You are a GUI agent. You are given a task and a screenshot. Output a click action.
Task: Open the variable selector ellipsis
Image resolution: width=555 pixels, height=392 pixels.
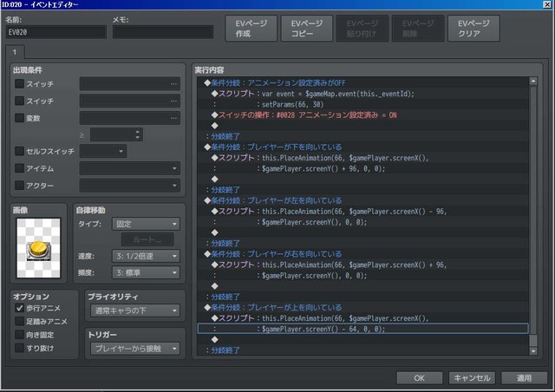click(x=173, y=118)
